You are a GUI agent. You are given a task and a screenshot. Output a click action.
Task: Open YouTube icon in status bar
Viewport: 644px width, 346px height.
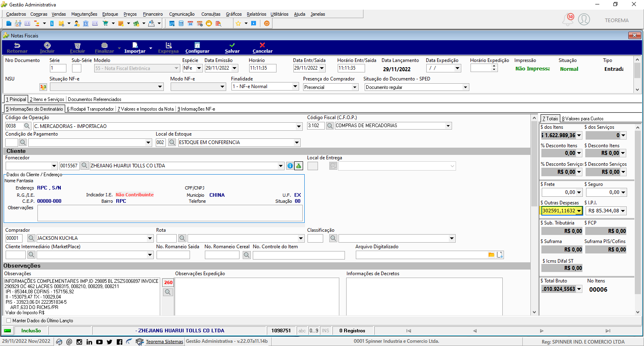coord(99,342)
